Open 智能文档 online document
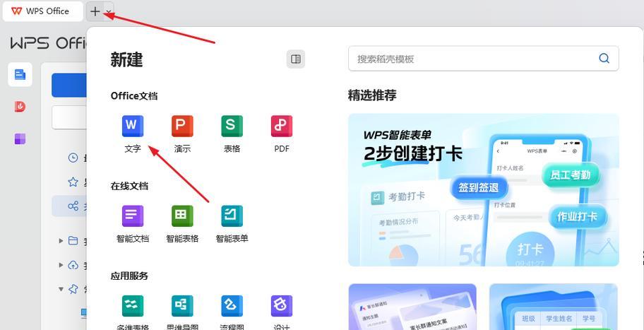Viewport: 644px width, 330px height. coord(133,224)
